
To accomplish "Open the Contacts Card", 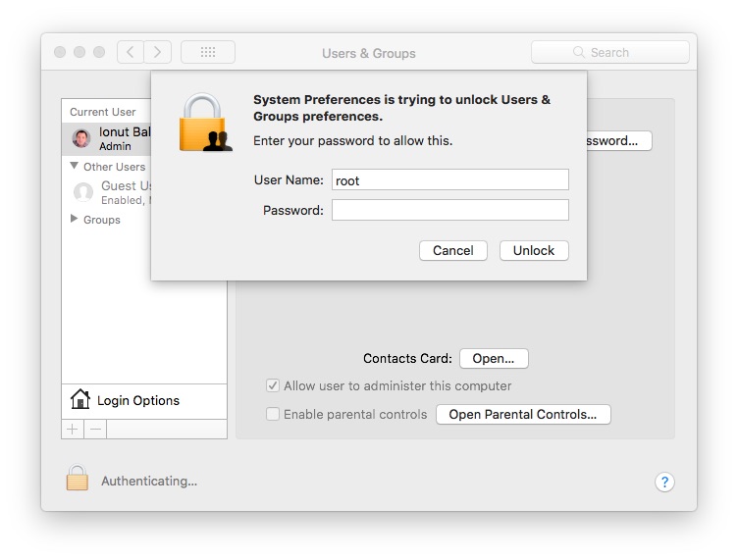I will click(494, 359).
